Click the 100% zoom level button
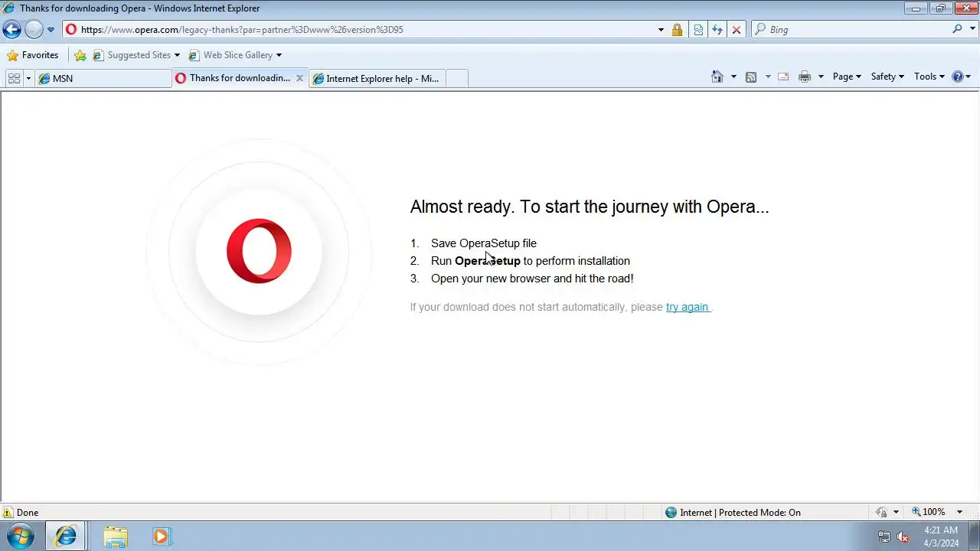Screen dimensions: 980x551 928,512
